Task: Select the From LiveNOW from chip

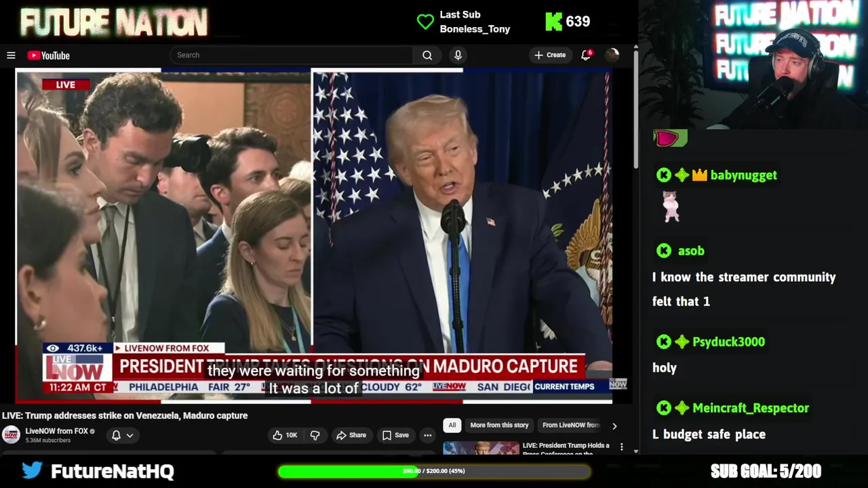Action: (x=571, y=425)
